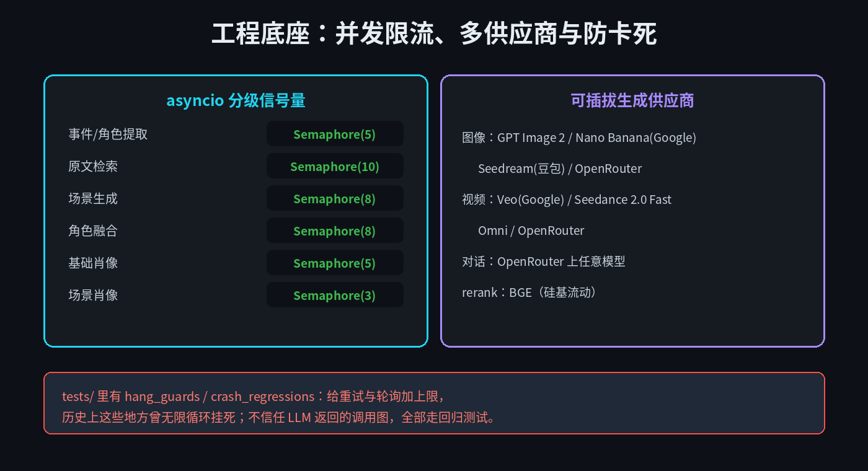Select the 事件/角色提取 row label

(108, 134)
